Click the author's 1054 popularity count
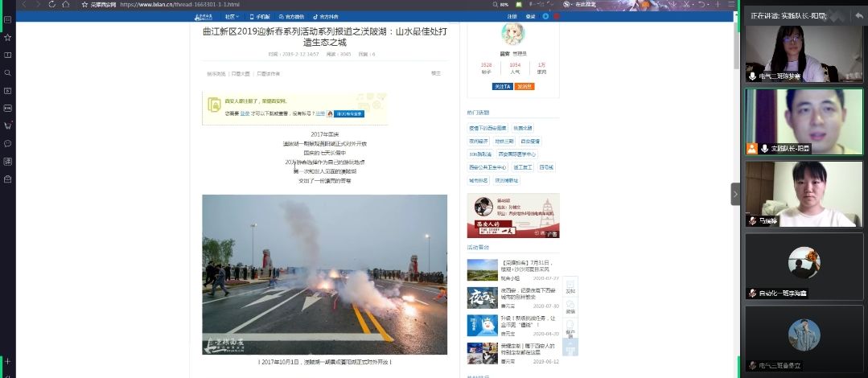This screenshot has height=378, width=868. point(515,65)
